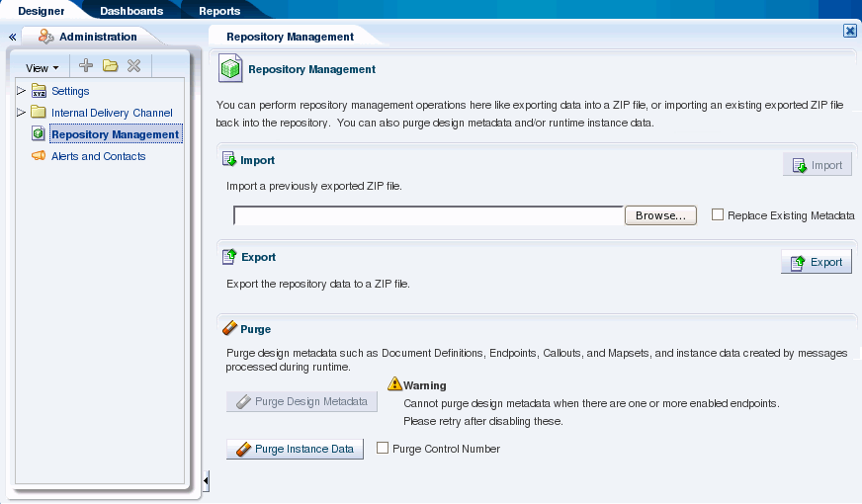The height and width of the screenshot is (504, 862).
Task: Click the Alerts and Contacts megaphone icon
Action: click(39, 155)
